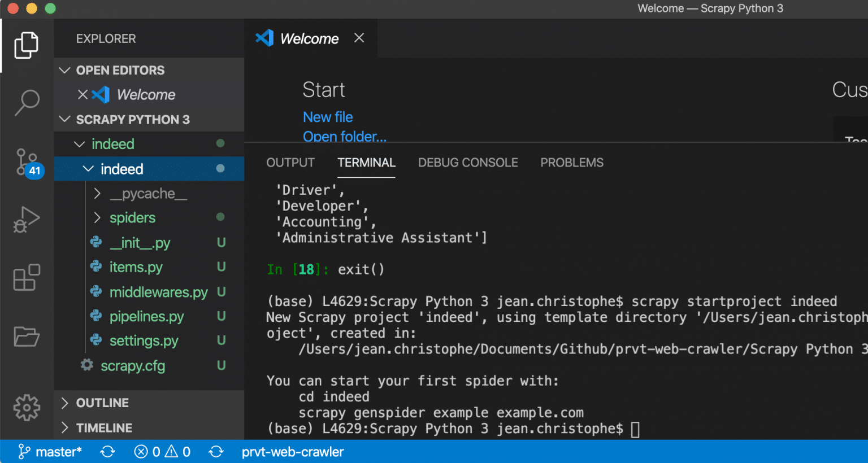Screen dimensions: 868x463
Task: Switch to the PROBLEMS tab
Action: (x=571, y=163)
